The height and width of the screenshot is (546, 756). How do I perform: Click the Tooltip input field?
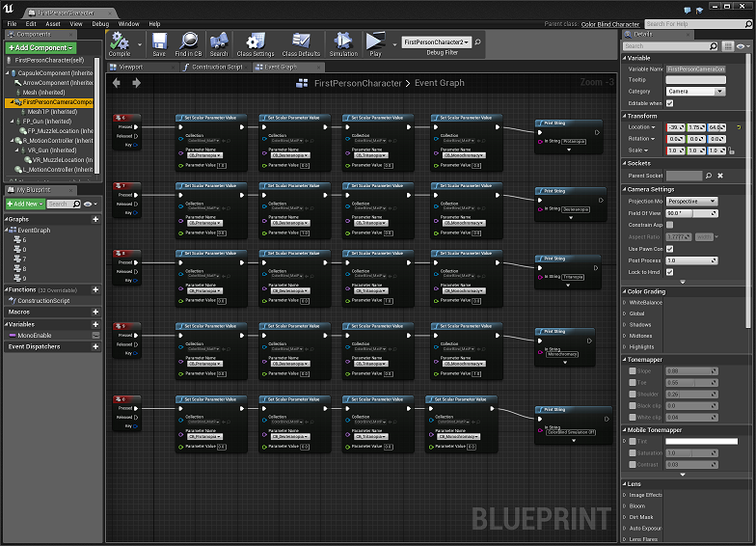[x=696, y=79]
